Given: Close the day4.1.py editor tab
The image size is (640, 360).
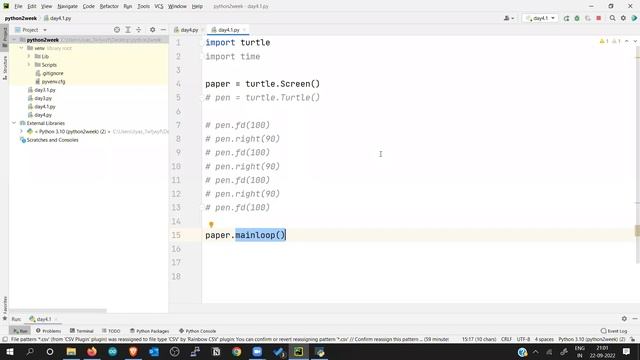Looking at the screenshot, I should click(244, 30).
